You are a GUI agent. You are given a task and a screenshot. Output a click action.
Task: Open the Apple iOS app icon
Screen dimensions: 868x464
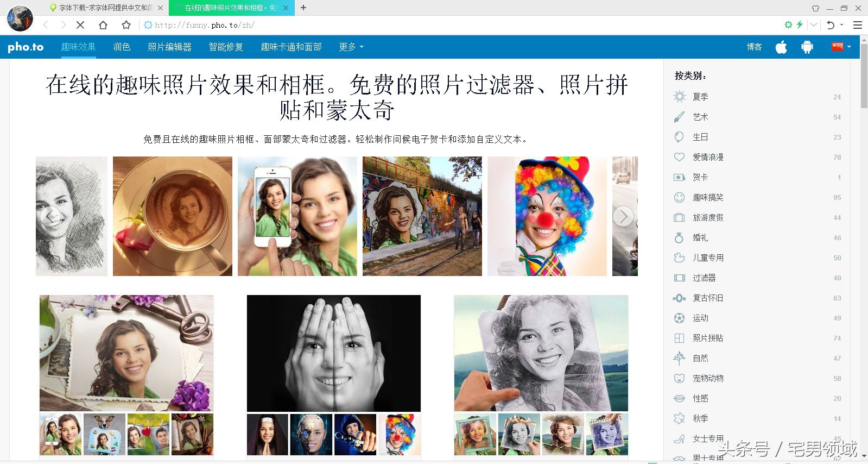pyautogui.click(x=781, y=47)
